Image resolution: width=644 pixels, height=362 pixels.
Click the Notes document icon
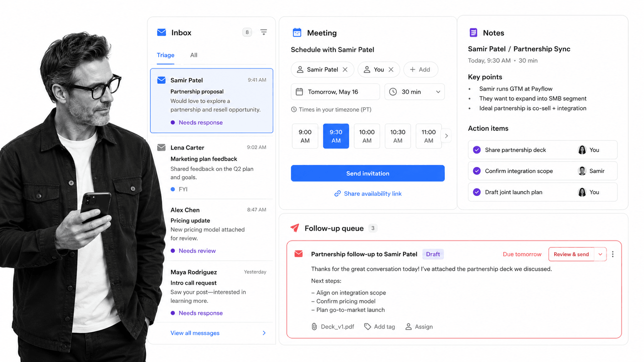tap(473, 33)
